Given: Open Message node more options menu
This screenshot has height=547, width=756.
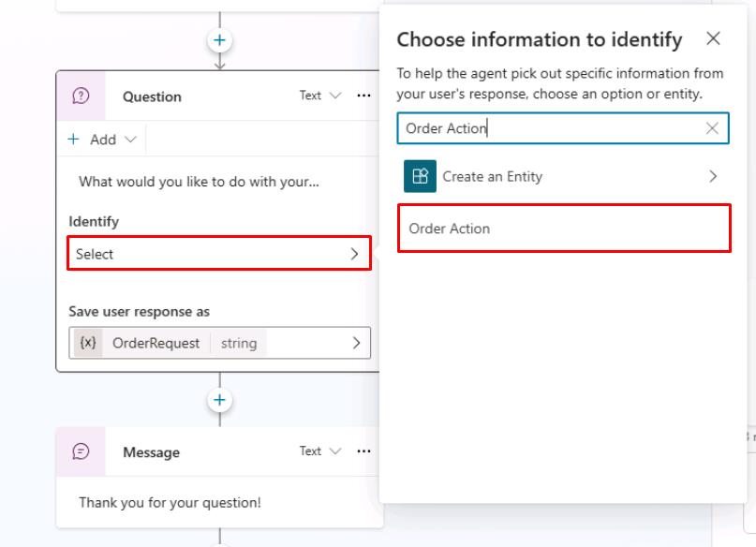Looking at the screenshot, I should click(364, 451).
